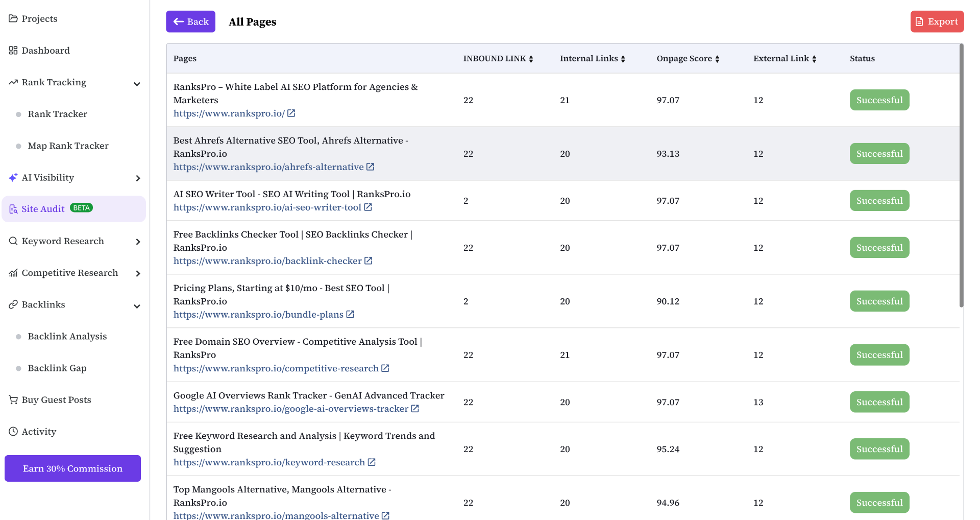The image size is (980, 520).
Task: Click the Export button
Action: 937,21
